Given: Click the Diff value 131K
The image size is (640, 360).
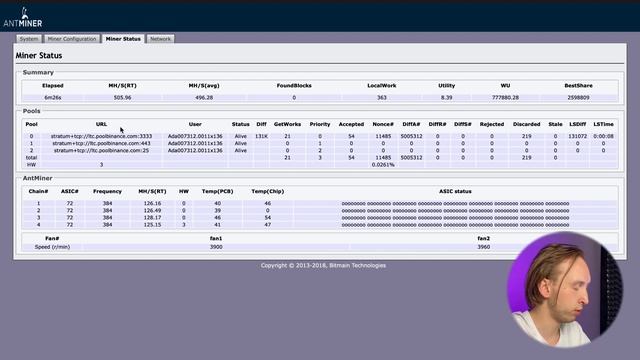Looking at the screenshot, I should [261, 136].
